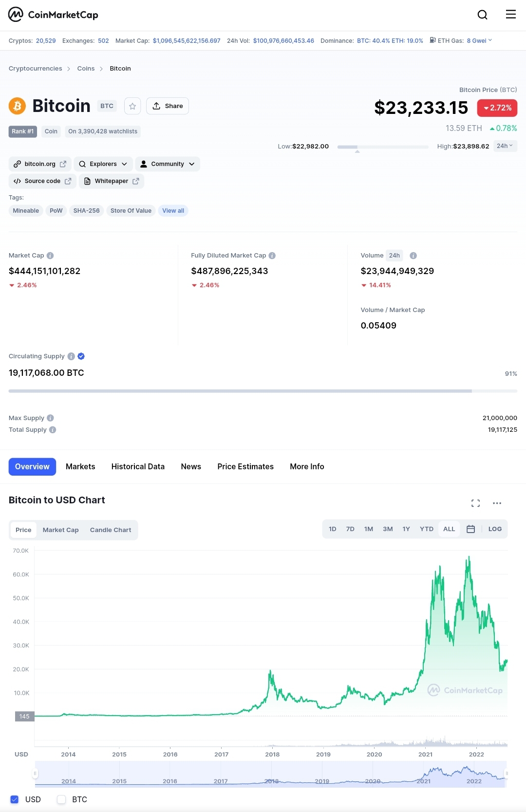Toggle the USD checkbox
526x812 pixels.
(15, 799)
